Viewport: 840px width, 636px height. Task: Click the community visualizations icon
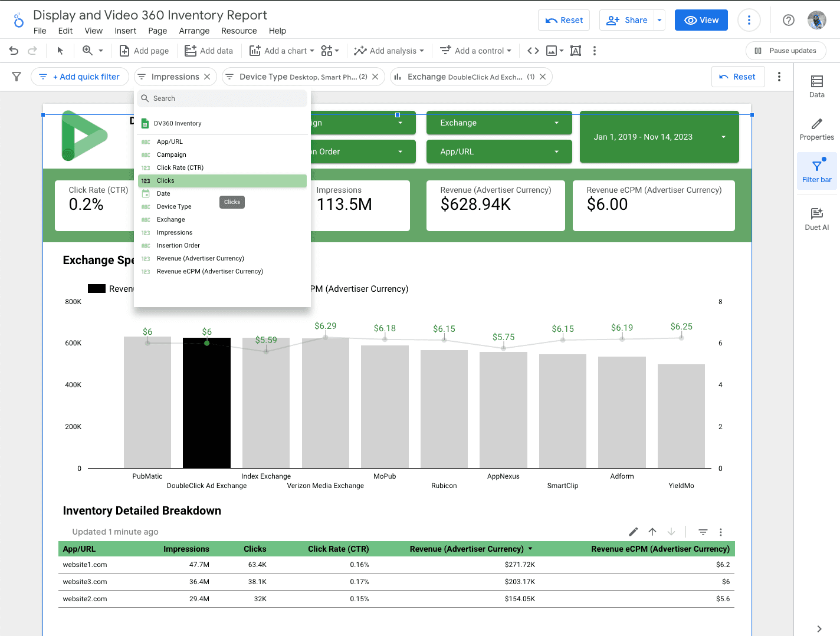pos(327,51)
